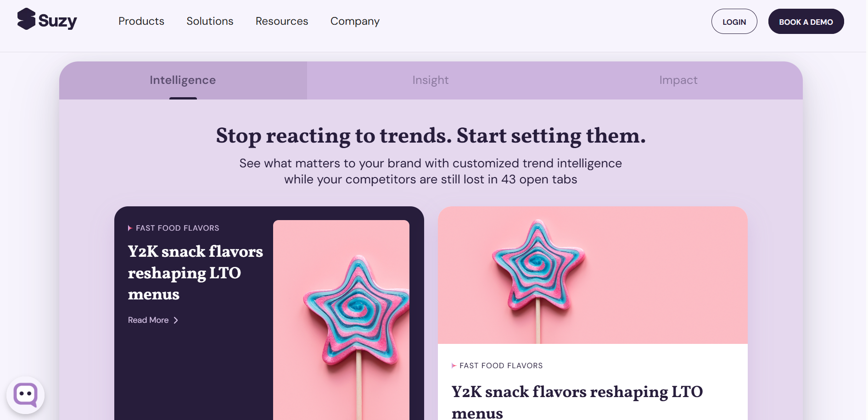Open dark card Y2K snack flavors headline

195,273
